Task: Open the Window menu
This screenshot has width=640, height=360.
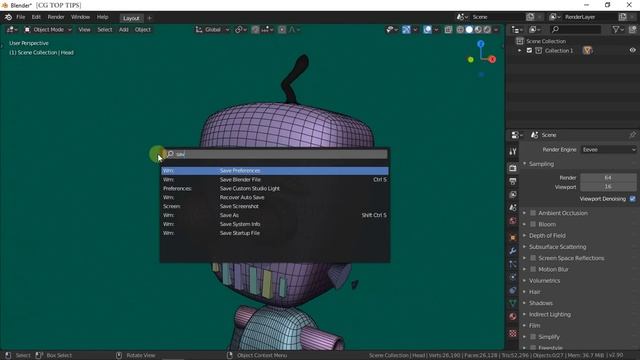Action: tap(80, 17)
